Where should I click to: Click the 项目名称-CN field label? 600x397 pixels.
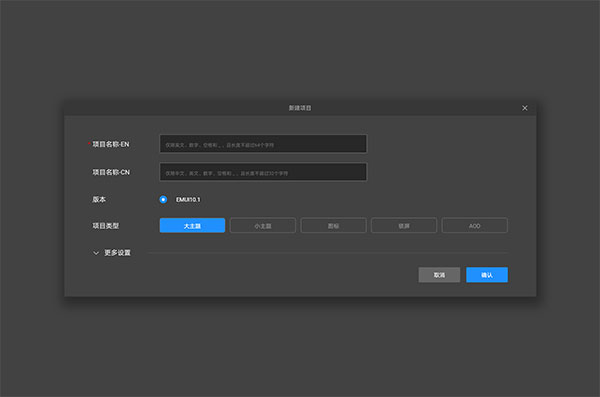111,172
